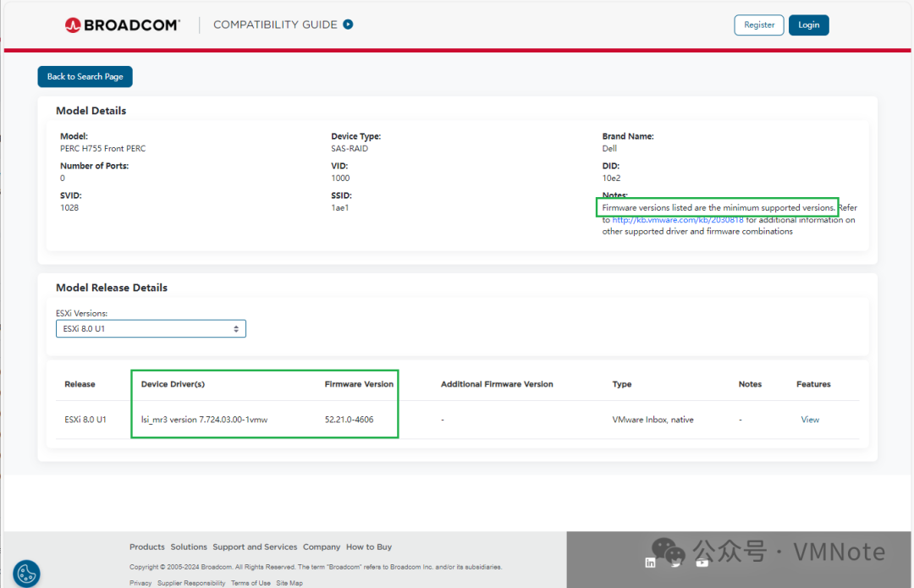
Task: Click the Model Release Details heading
Action: tap(112, 288)
